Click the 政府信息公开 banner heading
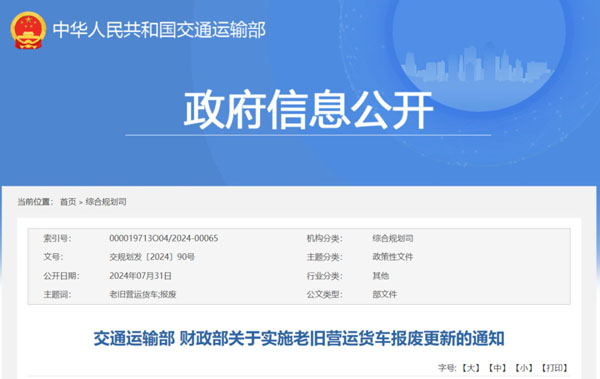Viewport: 600px width, 379px height. point(308,109)
